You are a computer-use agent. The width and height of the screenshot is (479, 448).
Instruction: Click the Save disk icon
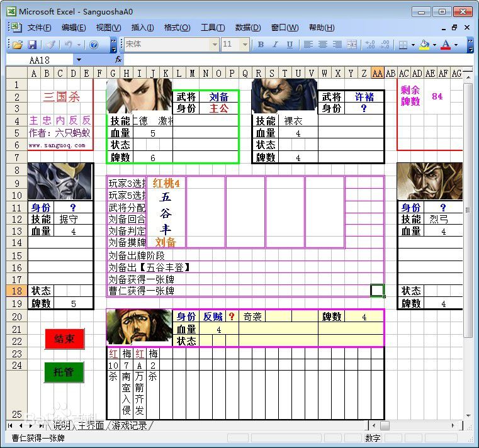(32, 45)
